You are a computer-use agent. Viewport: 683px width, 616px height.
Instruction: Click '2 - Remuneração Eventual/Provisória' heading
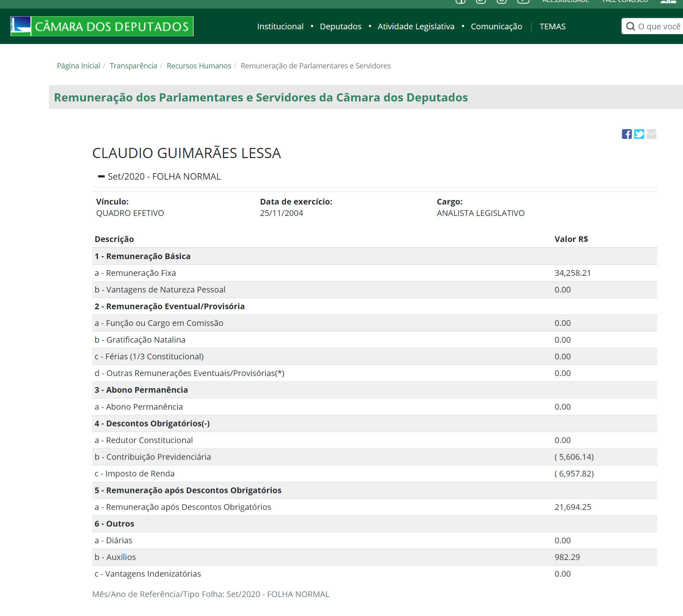click(170, 306)
